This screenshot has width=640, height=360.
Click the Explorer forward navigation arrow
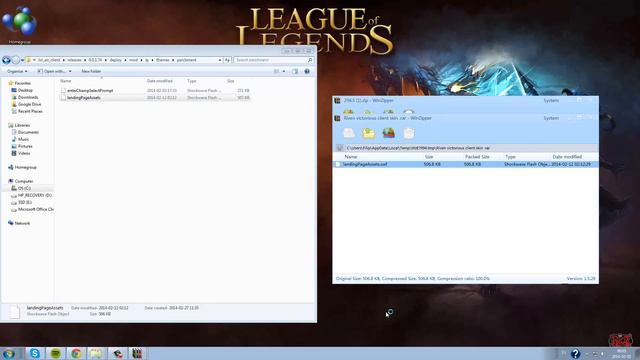click(x=16, y=60)
